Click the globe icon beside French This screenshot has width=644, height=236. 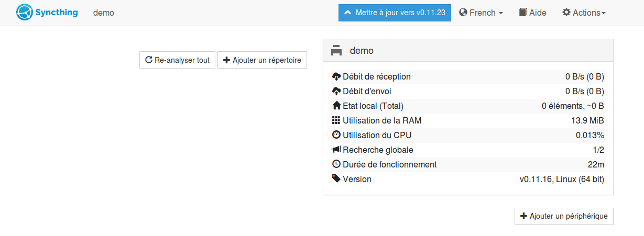point(463,13)
